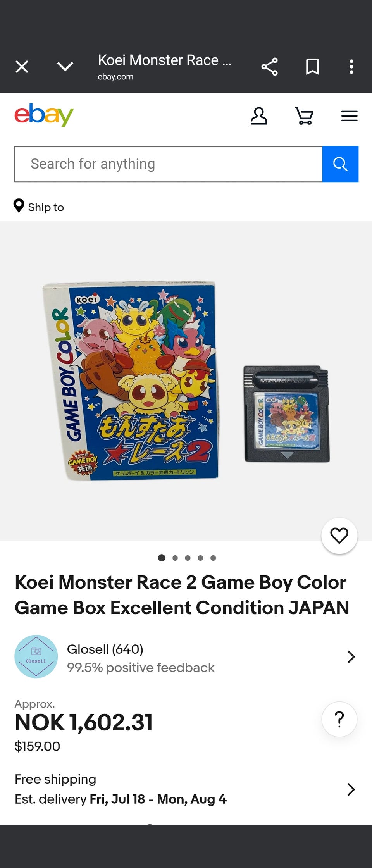The width and height of the screenshot is (372, 868).
Task: Go to eBay home via logo
Action: click(44, 115)
